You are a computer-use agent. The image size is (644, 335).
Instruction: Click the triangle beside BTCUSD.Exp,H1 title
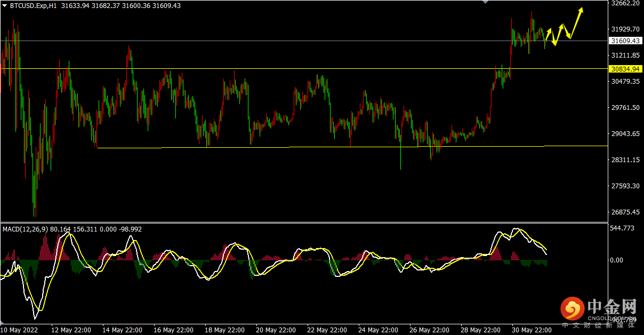5,6
